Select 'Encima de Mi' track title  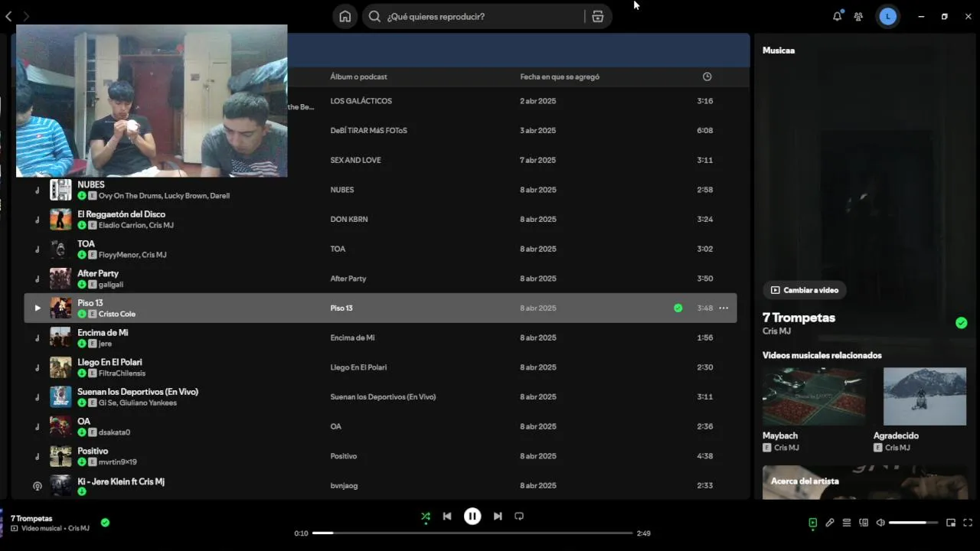coord(103,333)
